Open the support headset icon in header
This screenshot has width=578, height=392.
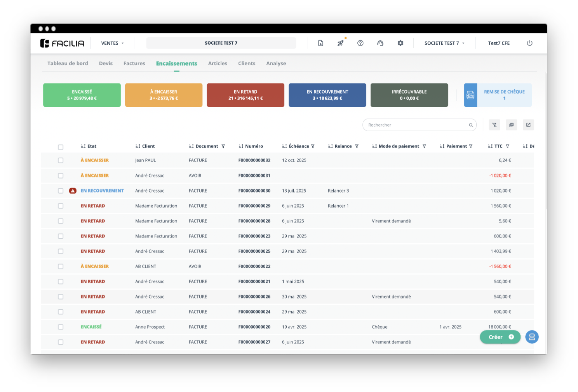coord(380,43)
